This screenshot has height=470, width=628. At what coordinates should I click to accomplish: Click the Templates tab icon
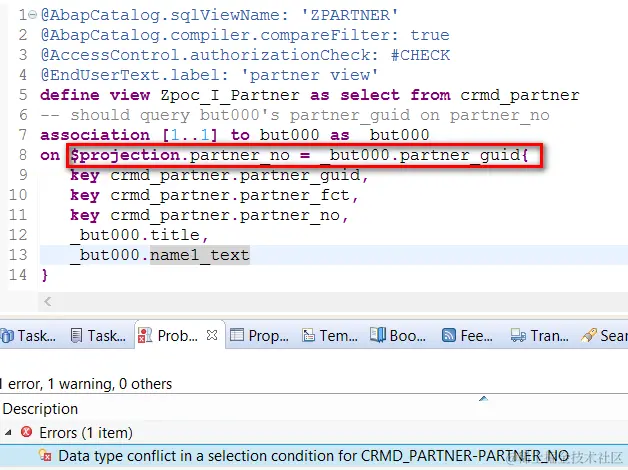click(308, 335)
